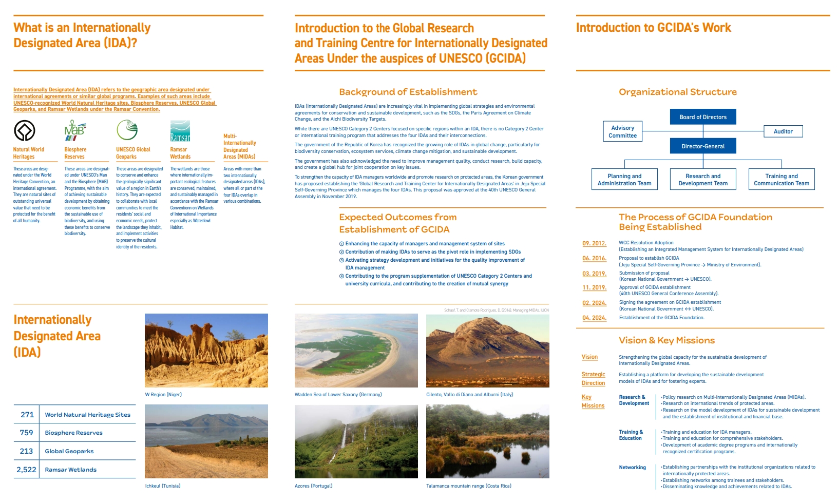Select the UNESCO Global Geoparks column heading
The width and height of the screenshot is (838, 504).
pos(133,153)
